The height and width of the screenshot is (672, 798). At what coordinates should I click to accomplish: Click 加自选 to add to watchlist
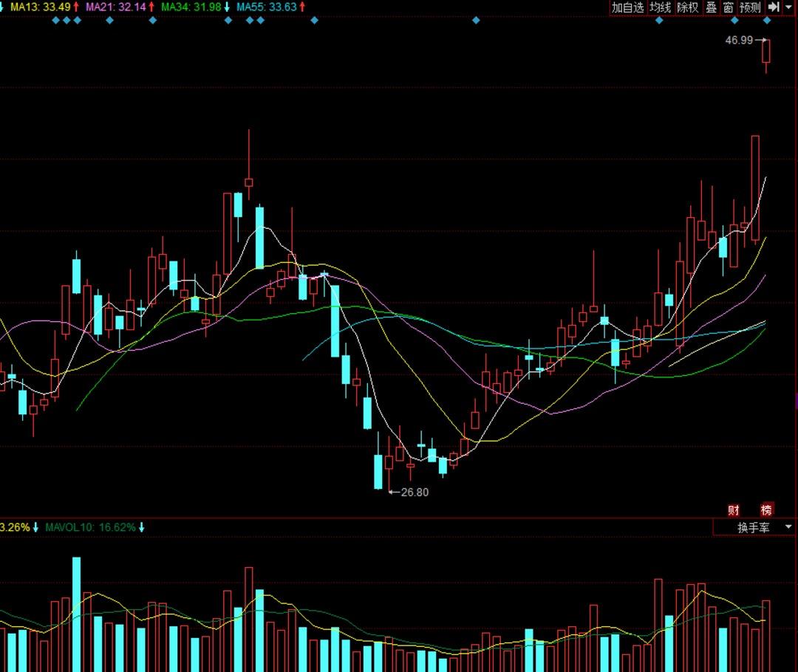point(627,7)
